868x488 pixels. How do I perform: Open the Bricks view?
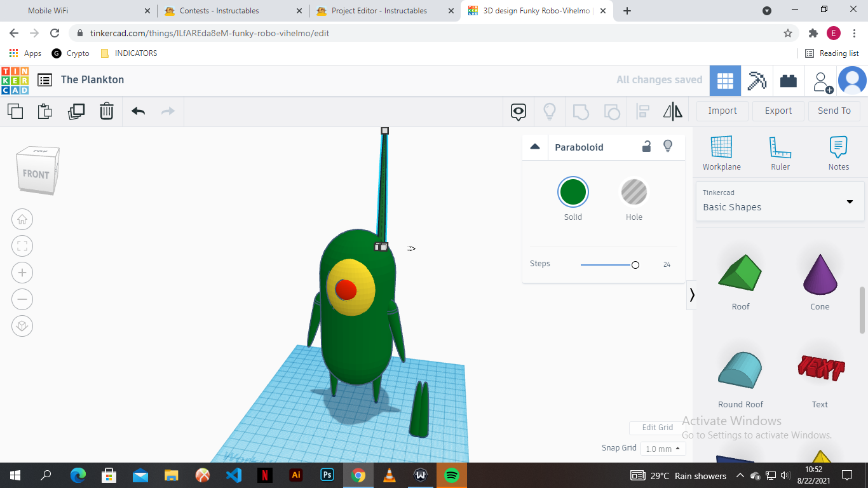pos(789,81)
